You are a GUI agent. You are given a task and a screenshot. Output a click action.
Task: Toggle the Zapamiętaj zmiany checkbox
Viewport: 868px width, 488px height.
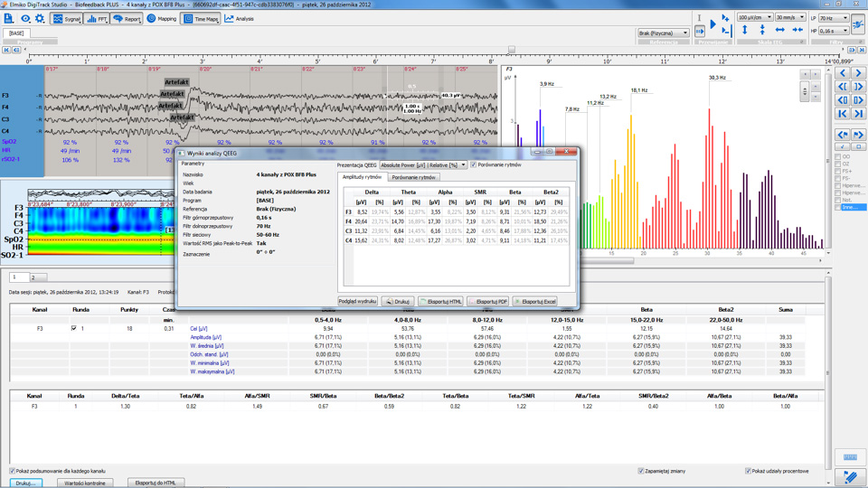[x=641, y=471]
